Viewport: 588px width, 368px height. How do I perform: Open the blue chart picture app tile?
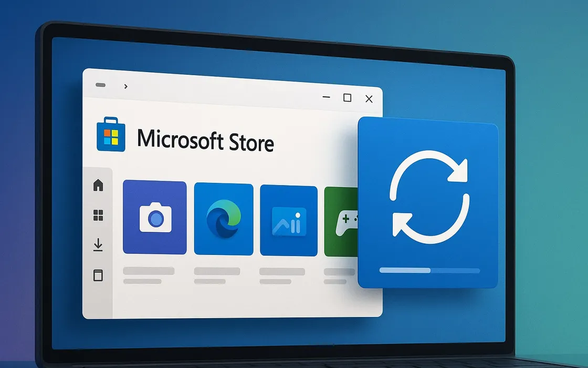[289, 220]
